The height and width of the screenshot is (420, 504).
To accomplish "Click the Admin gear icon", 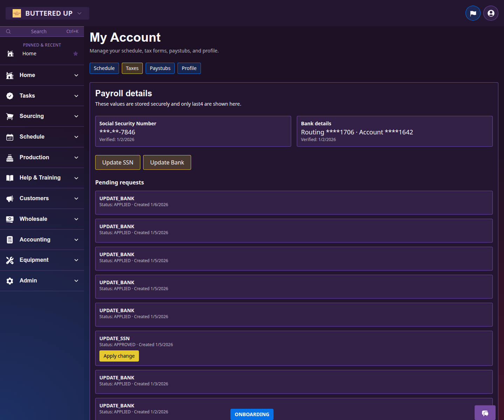I will click(x=9, y=280).
